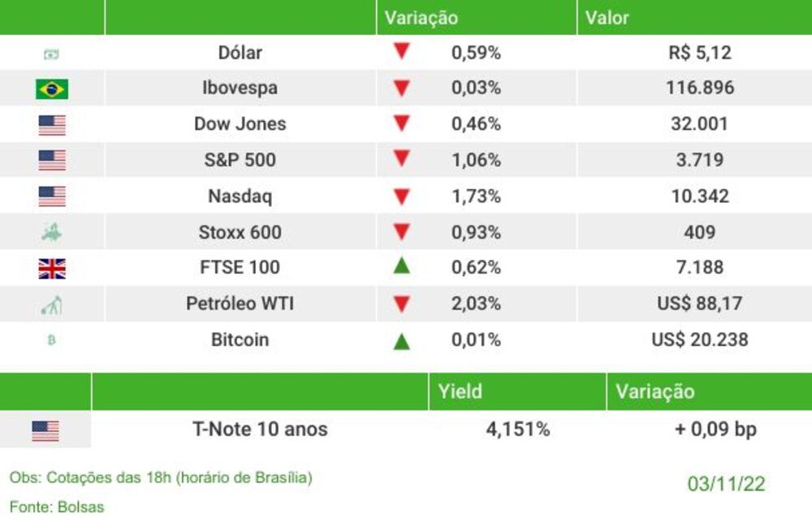Select the Yield column header

pyautogui.click(x=460, y=391)
